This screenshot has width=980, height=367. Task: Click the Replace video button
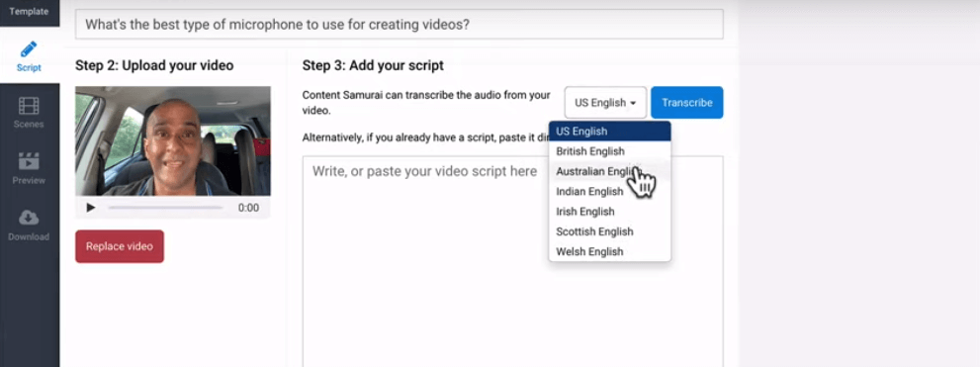point(120,246)
